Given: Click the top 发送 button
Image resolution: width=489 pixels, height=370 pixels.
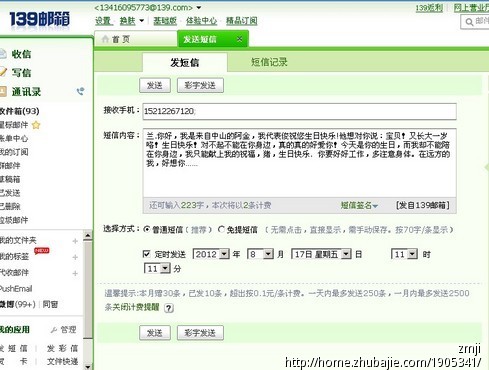Looking at the screenshot, I should (x=155, y=86).
